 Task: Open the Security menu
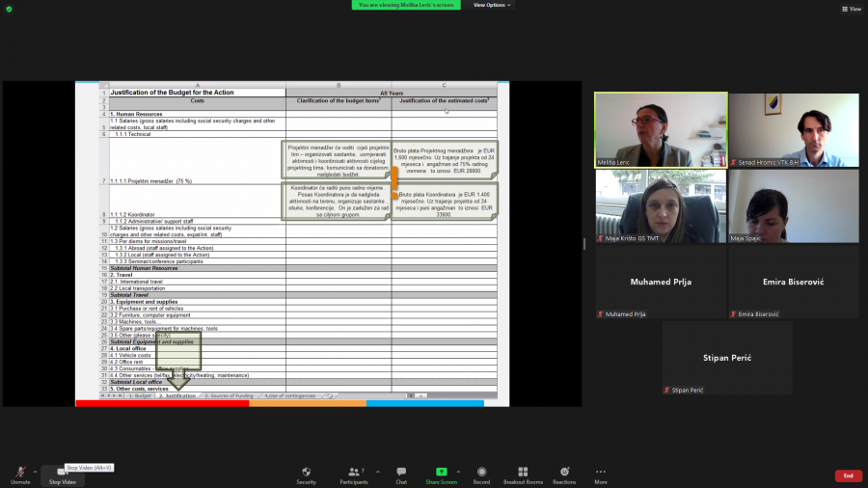click(306, 474)
